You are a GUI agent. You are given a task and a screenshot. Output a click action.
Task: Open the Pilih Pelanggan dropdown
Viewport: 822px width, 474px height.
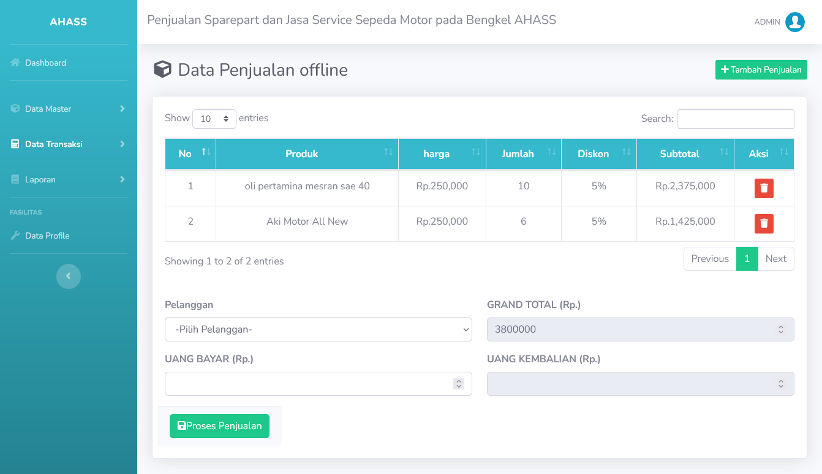(318, 329)
